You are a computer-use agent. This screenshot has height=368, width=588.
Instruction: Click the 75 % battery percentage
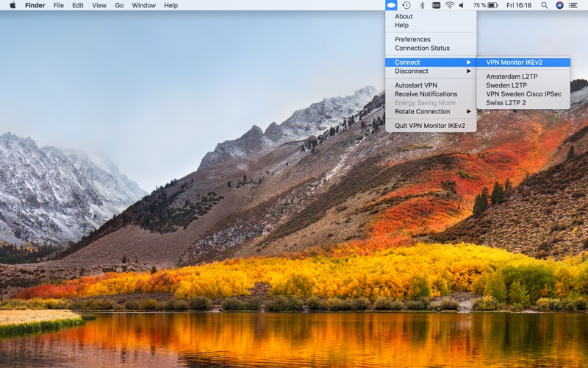click(x=479, y=5)
